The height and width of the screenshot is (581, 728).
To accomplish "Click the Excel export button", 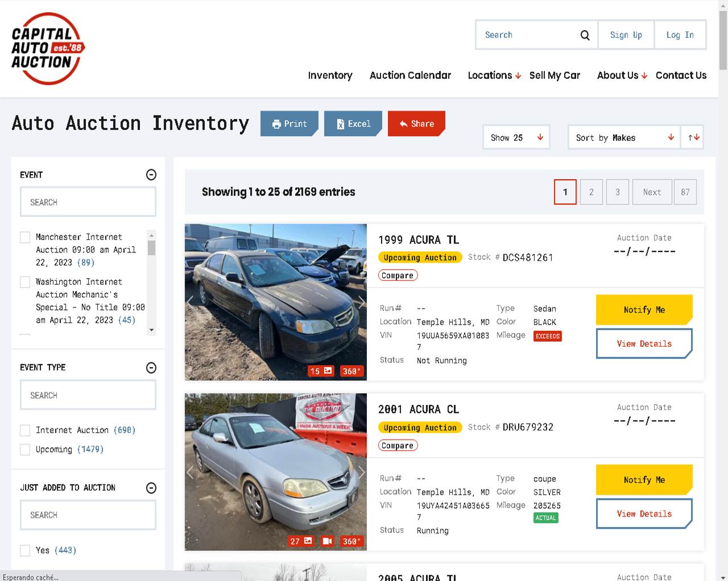I will point(353,124).
